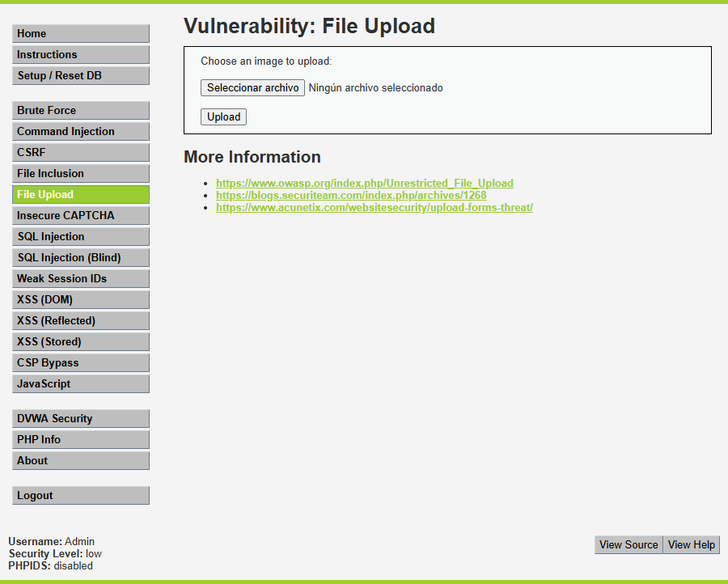Click Logout in the sidebar
This screenshot has height=584, width=728.
[81, 495]
